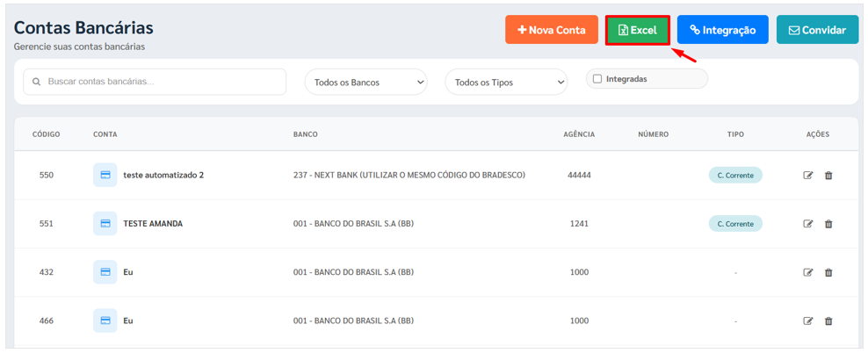868x353 pixels.
Task: Edit account with code 432
Action: click(x=808, y=273)
